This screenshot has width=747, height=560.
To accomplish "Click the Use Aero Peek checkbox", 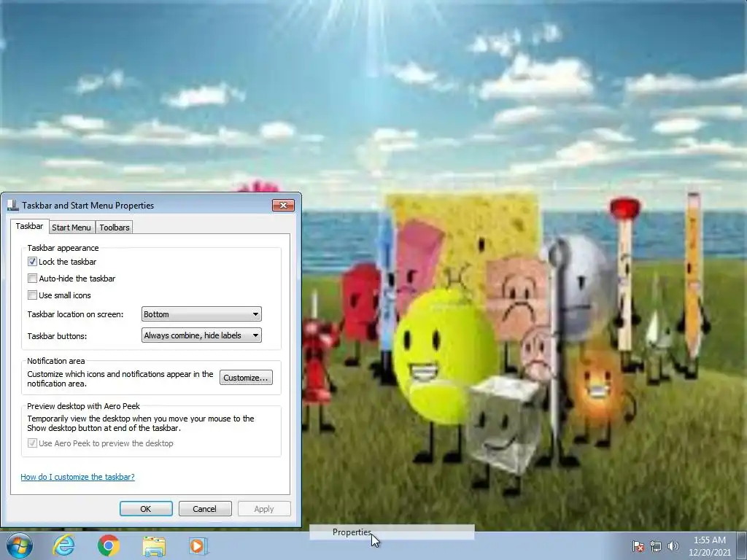I will 32,443.
